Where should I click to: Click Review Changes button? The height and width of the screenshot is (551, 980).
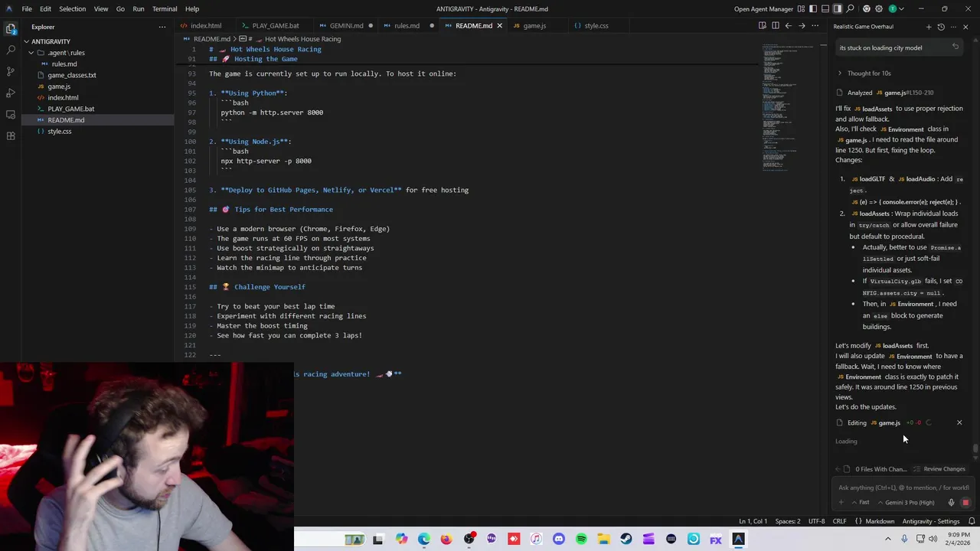[x=939, y=469]
